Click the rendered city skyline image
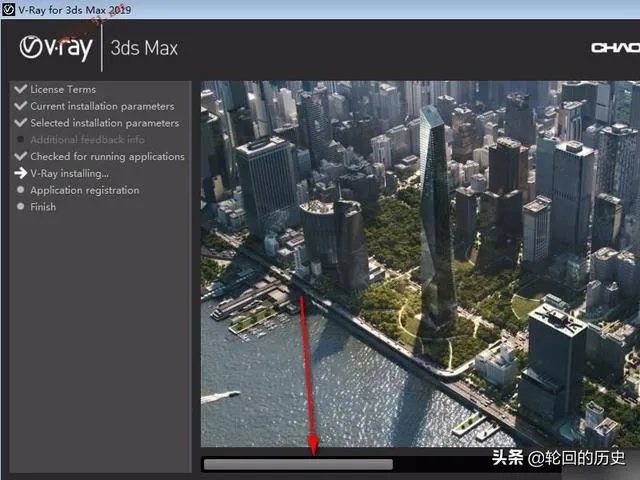The image size is (640, 480). click(420, 264)
